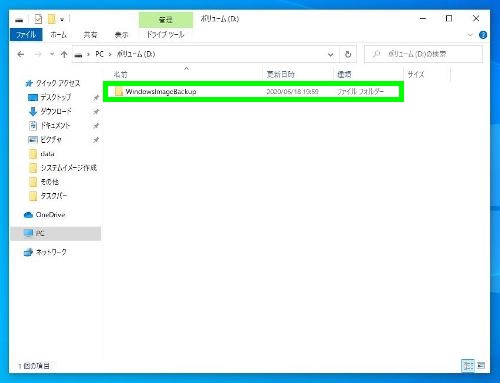The image size is (500, 383).
Task: Expand the address bar history dropdown
Action: [x=330, y=54]
